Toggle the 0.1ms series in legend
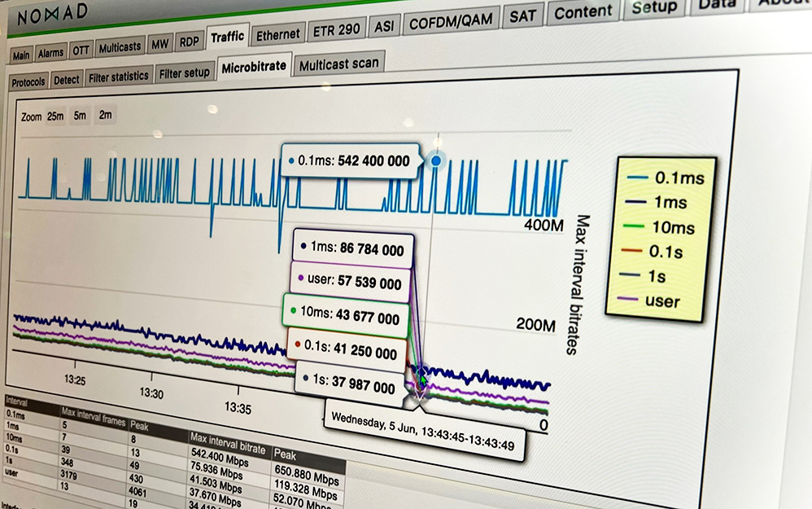 (666, 178)
